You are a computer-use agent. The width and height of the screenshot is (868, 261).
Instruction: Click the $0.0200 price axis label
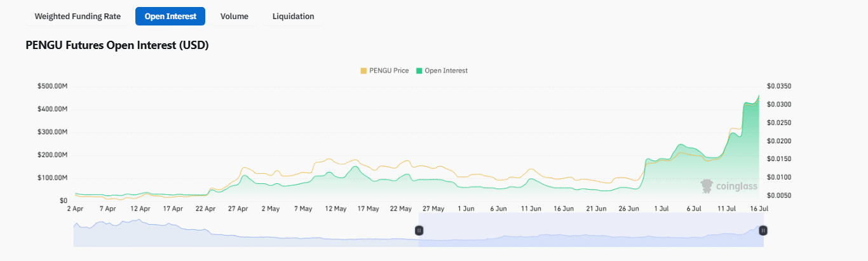coord(779,141)
